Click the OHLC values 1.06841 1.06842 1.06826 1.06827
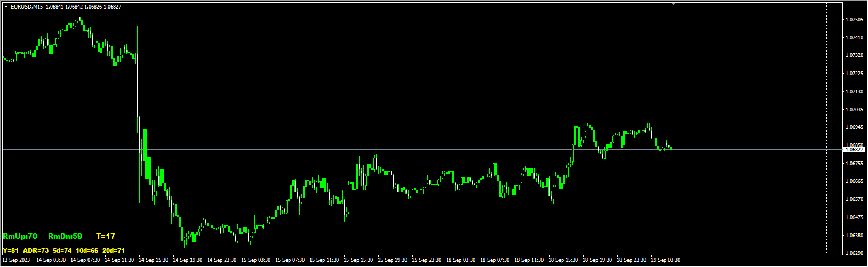 coord(84,6)
